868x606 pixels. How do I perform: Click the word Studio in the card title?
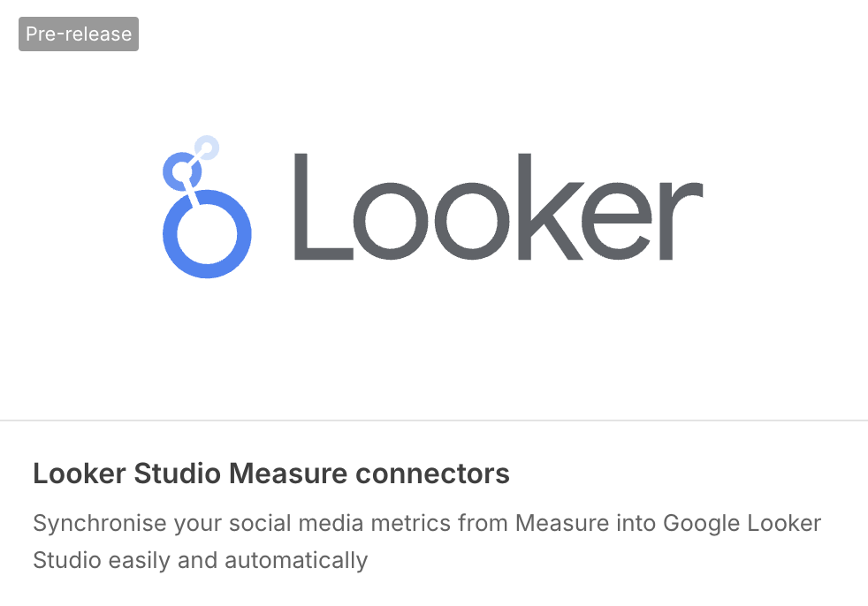click(177, 473)
